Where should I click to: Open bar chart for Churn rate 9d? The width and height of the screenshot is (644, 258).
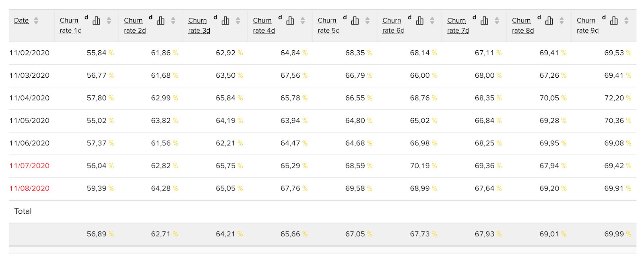click(x=614, y=21)
